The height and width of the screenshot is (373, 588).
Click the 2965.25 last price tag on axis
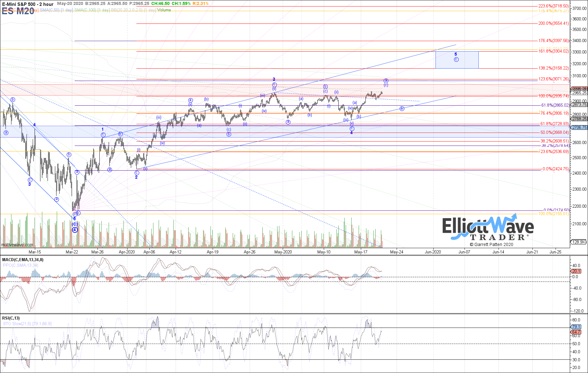[x=579, y=93]
